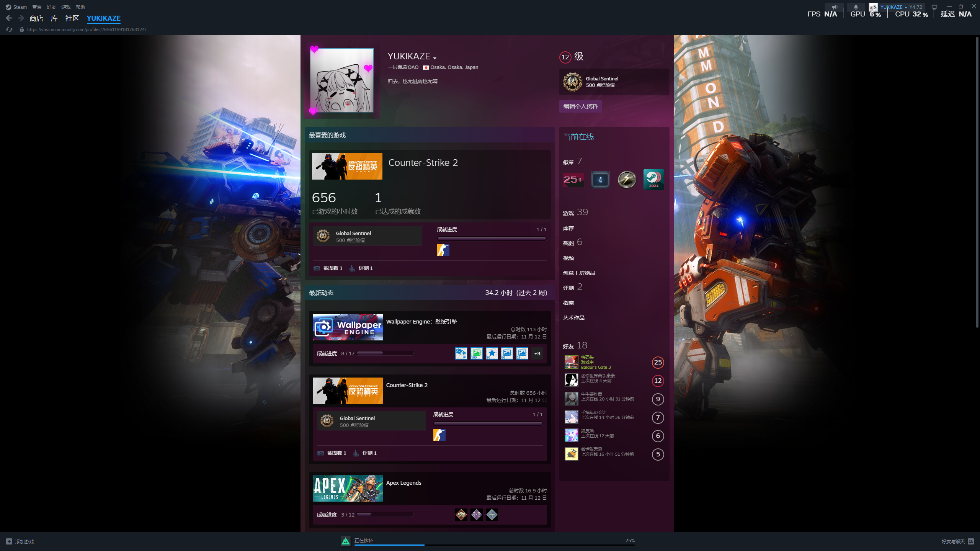Expand the +3 more achievements box
The height and width of the screenshot is (551, 980).
click(x=537, y=353)
